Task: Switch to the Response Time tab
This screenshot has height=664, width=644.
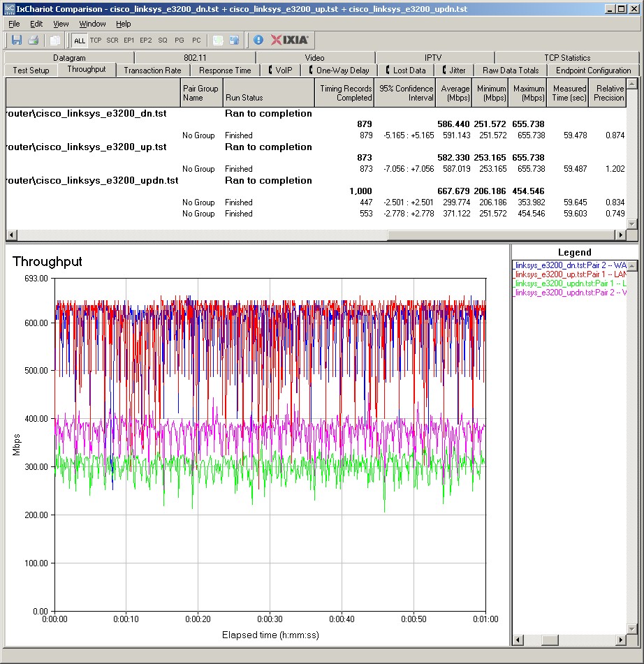Action: [225, 71]
